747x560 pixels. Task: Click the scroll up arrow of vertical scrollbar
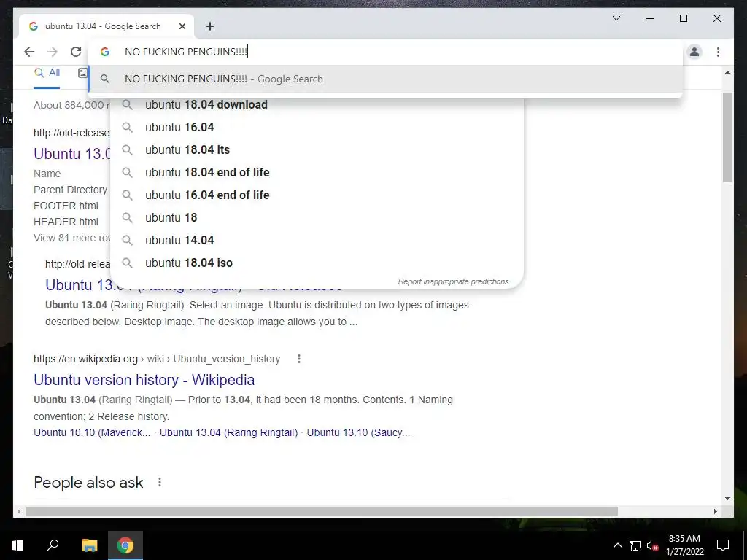pyautogui.click(x=727, y=72)
